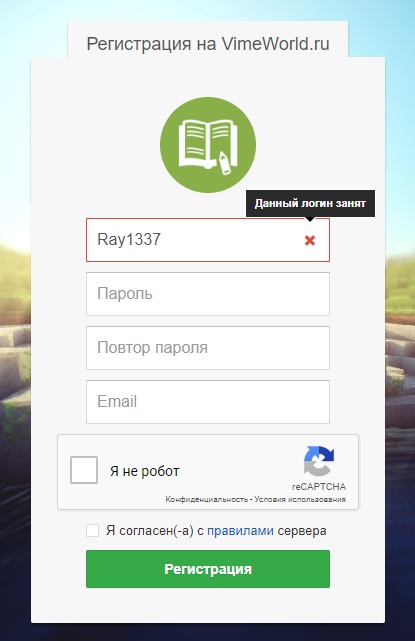Tick the "Я не робот" checkbox
This screenshot has width=415, height=641.
(84, 470)
